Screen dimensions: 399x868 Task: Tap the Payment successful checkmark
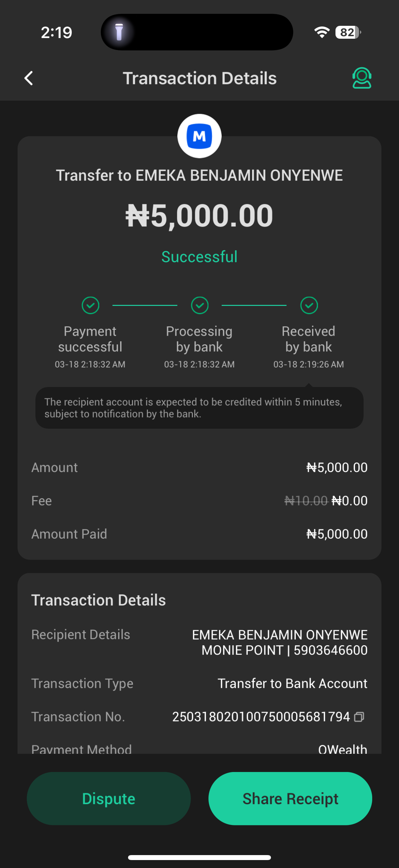tap(90, 305)
